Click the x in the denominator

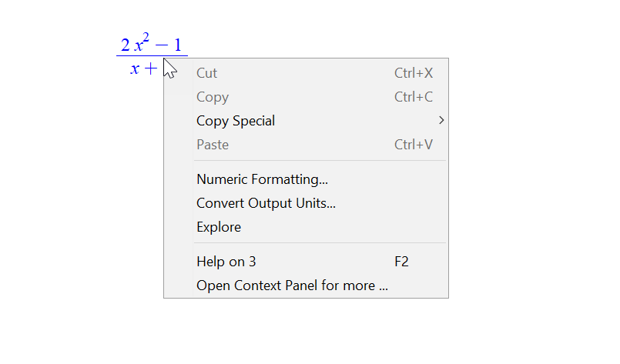pyautogui.click(x=135, y=69)
